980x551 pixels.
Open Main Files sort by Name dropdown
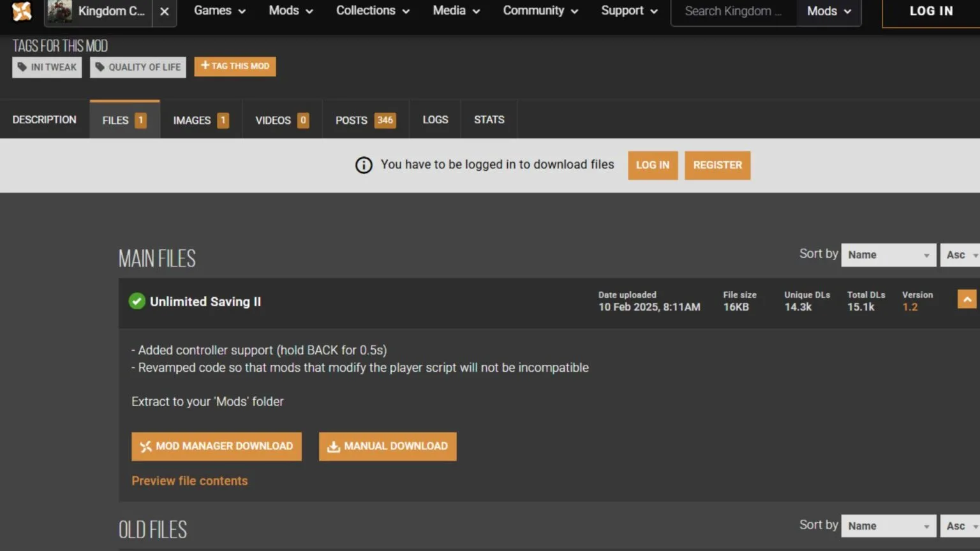pos(889,255)
